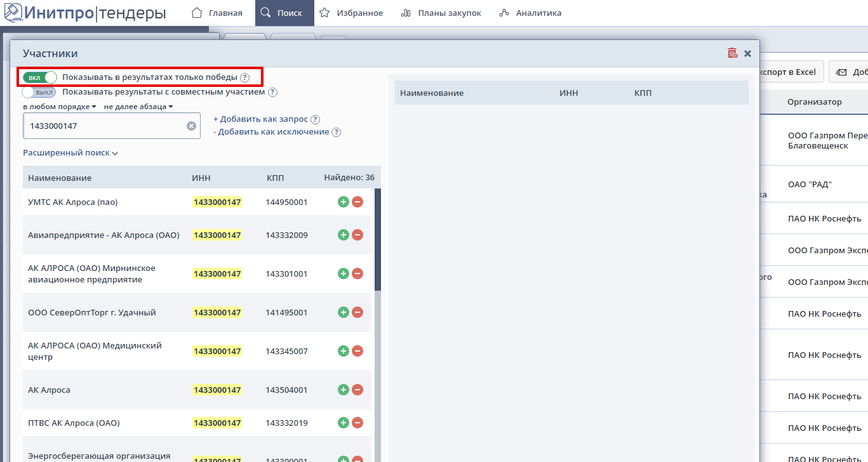Toggle Показывать в результатах только победы switch
The image size is (868, 462).
[x=39, y=77]
